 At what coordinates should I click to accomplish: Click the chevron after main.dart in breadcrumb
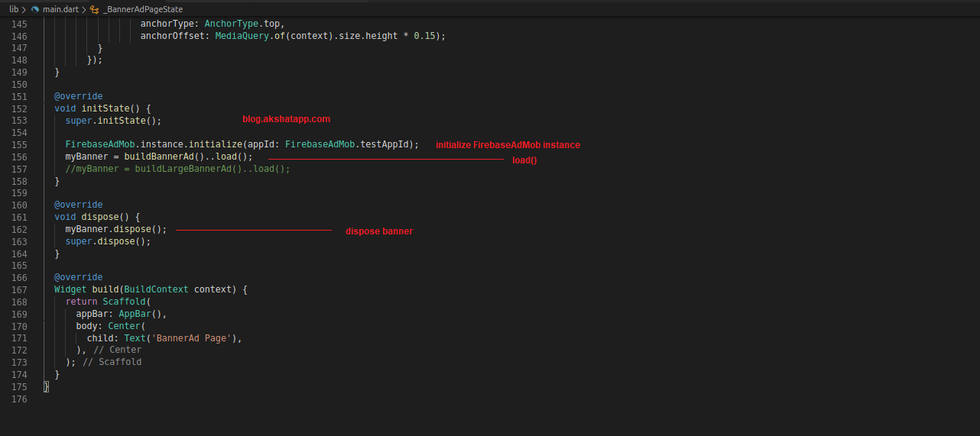[83, 9]
